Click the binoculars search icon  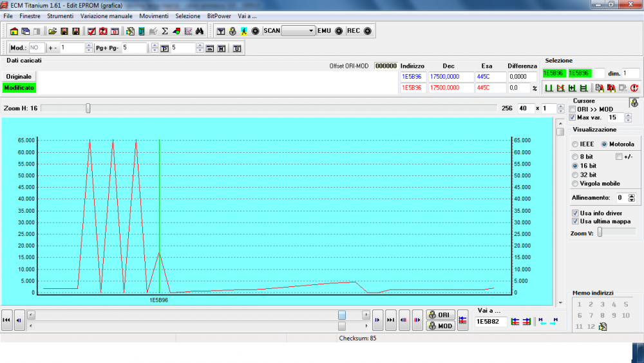click(x=200, y=31)
